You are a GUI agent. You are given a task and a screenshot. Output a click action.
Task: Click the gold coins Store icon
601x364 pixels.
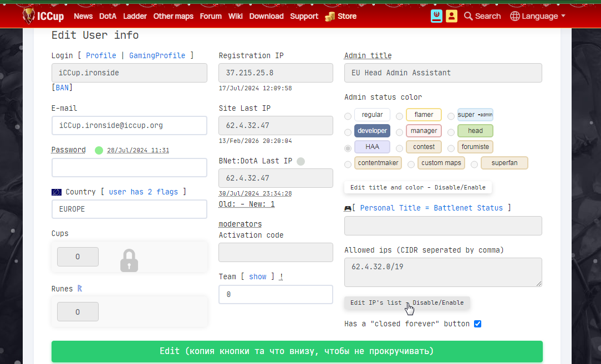click(330, 17)
